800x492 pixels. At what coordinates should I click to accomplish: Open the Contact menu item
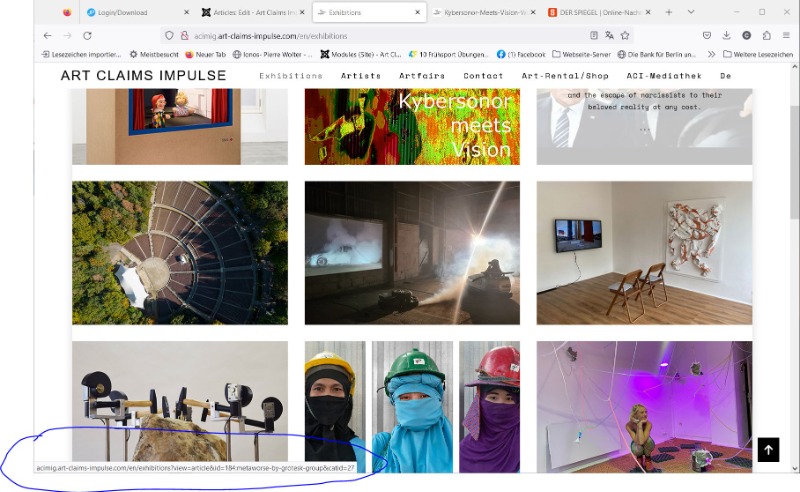point(483,76)
